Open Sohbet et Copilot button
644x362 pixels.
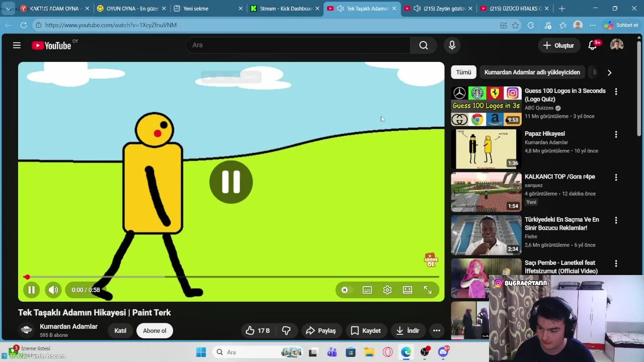(621, 25)
